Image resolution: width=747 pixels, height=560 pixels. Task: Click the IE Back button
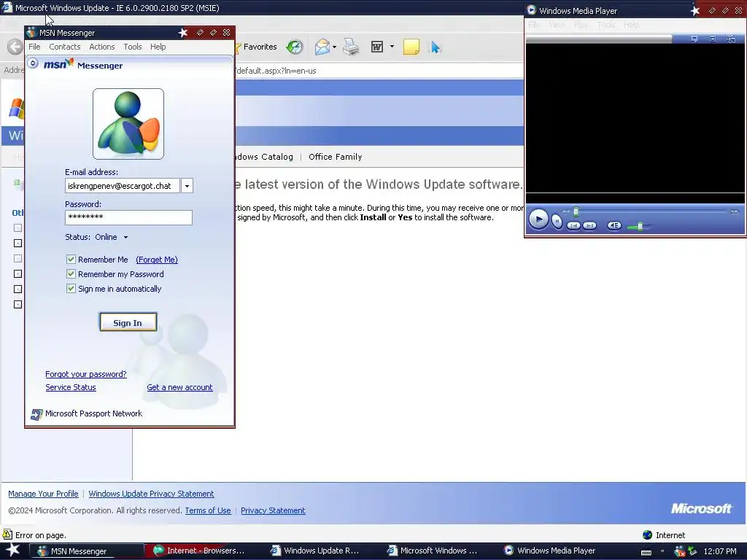click(x=15, y=47)
